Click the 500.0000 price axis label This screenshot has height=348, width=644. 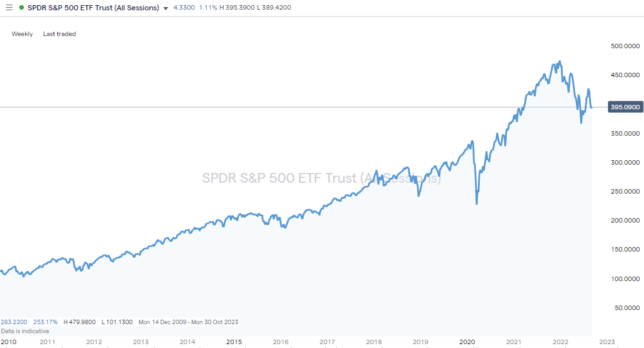625,46
